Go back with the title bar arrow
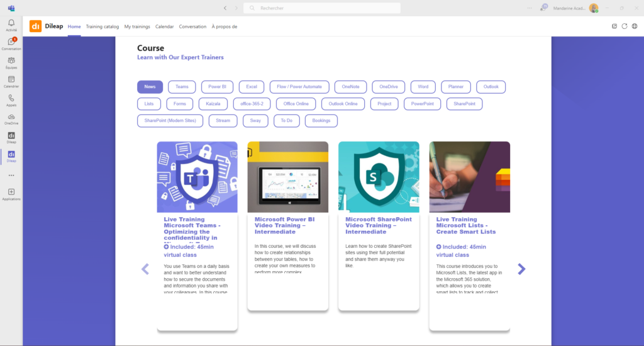 pyautogui.click(x=225, y=8)
